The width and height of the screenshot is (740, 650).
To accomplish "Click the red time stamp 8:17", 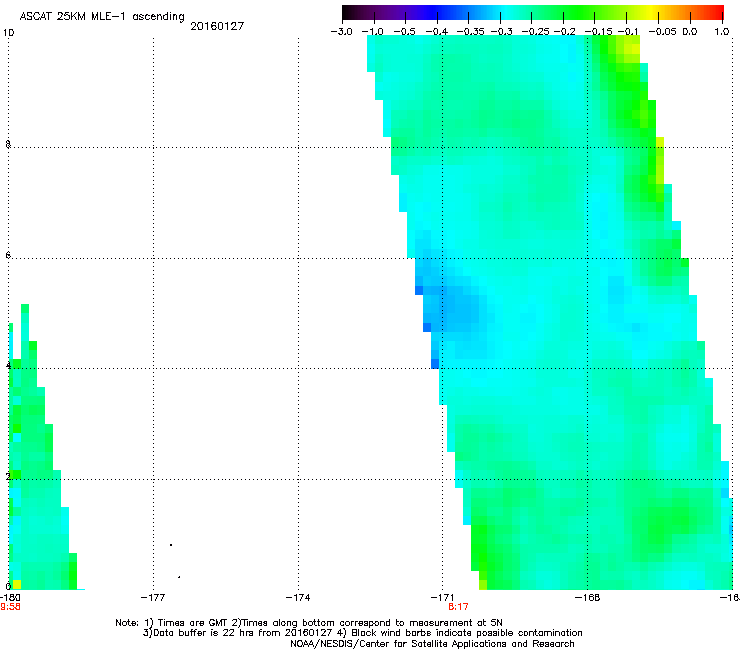I will tap(458, 607).
